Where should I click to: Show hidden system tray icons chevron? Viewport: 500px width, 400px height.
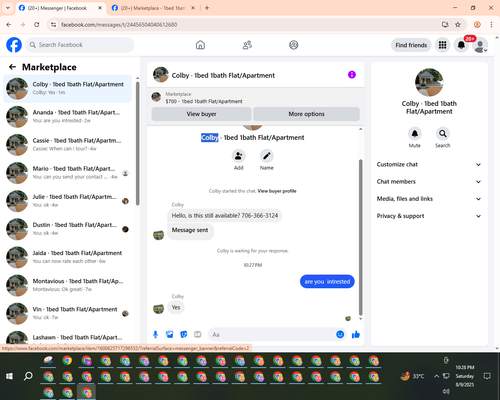pos(436,376)
